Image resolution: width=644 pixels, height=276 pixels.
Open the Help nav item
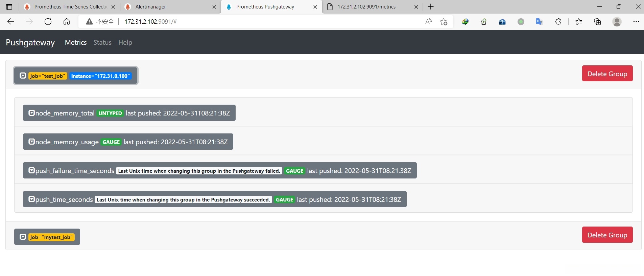click(x=125, y=42)
